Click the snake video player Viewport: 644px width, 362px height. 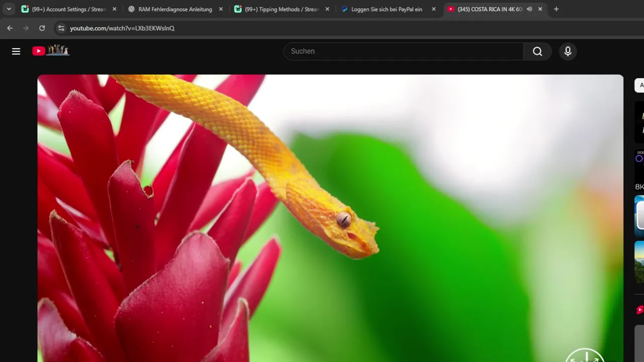point(331,218)
